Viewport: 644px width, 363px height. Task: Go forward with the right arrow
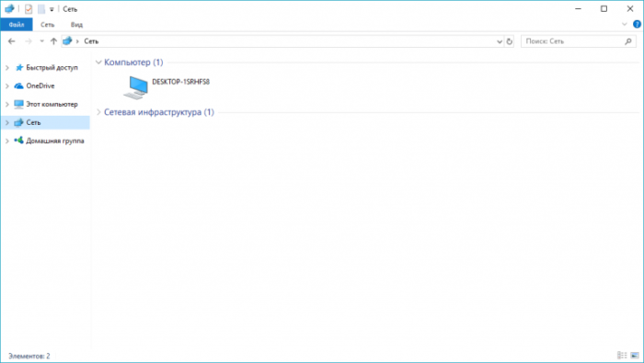(29, 41)
